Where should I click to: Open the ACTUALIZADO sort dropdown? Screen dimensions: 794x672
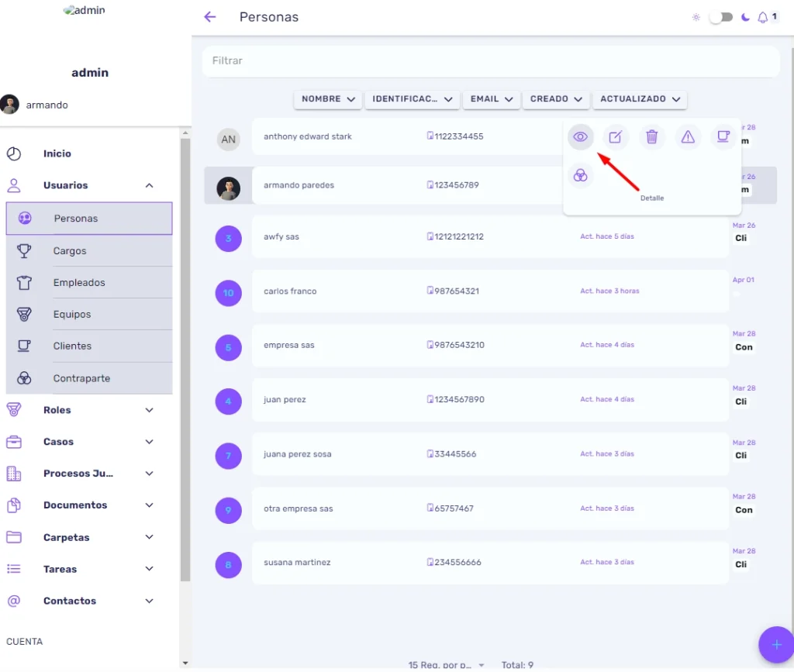click(x=640, y=98)
